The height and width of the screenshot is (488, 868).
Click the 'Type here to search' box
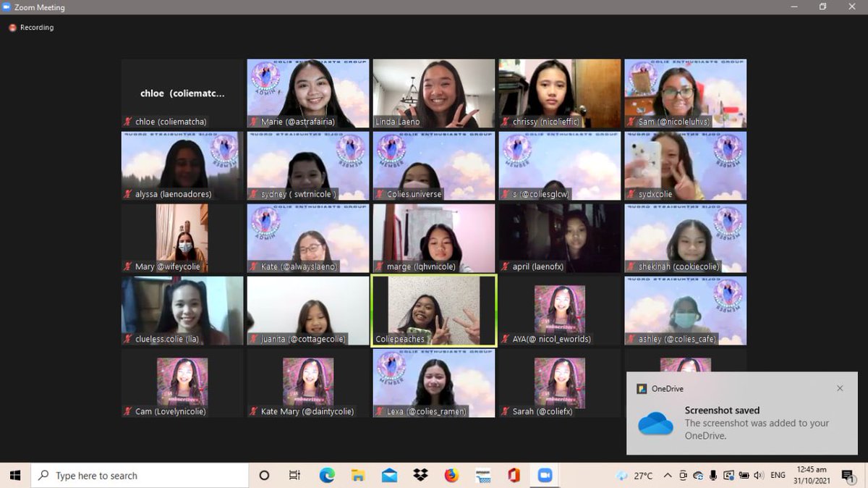tap(140, 476)
